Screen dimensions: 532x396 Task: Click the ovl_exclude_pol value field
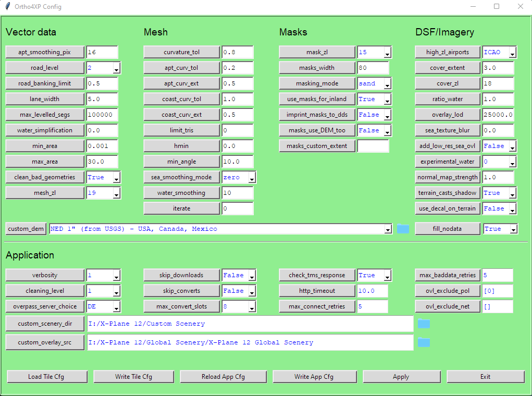pyautogui.click(x=498, y=291)
